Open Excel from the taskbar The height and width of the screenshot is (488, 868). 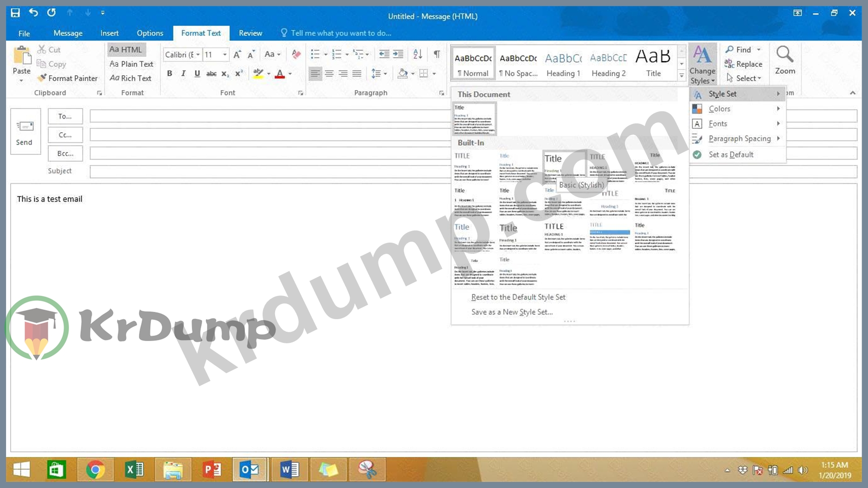tap(135, 470)
